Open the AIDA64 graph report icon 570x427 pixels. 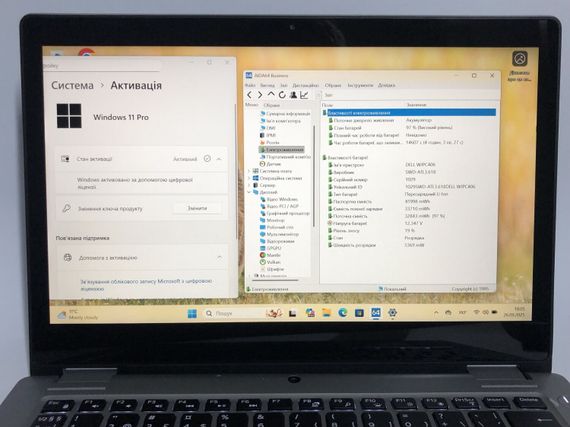point(304,95)
